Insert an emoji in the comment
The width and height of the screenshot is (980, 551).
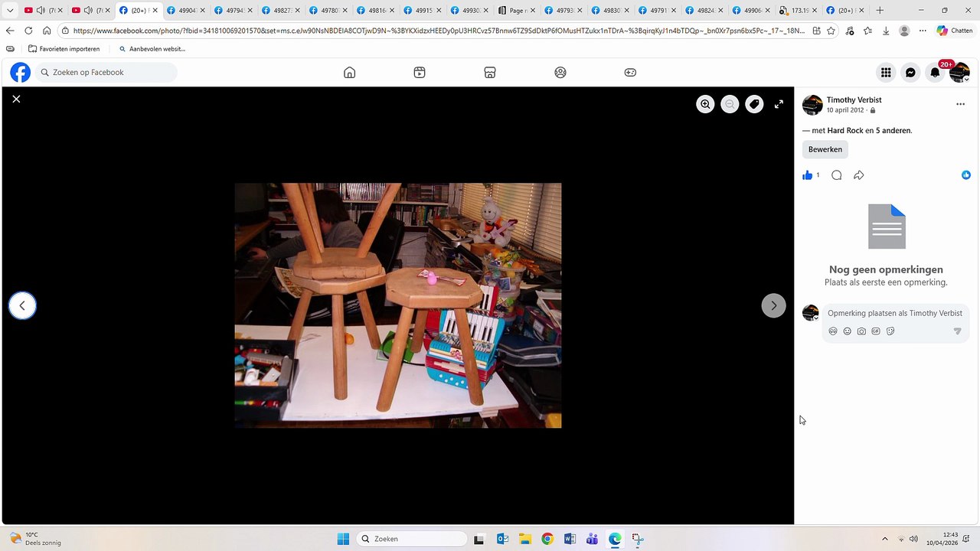click(x=847, y=331)
